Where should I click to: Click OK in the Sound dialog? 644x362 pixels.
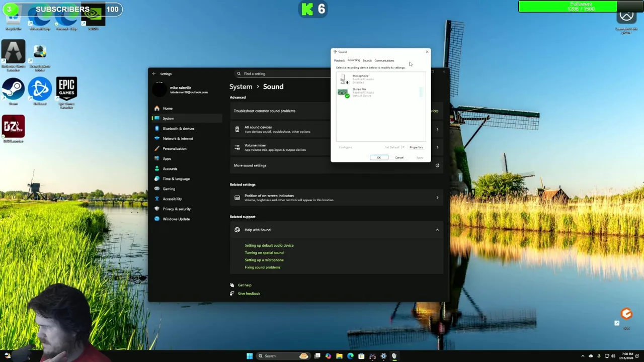[x=379, y=157]
